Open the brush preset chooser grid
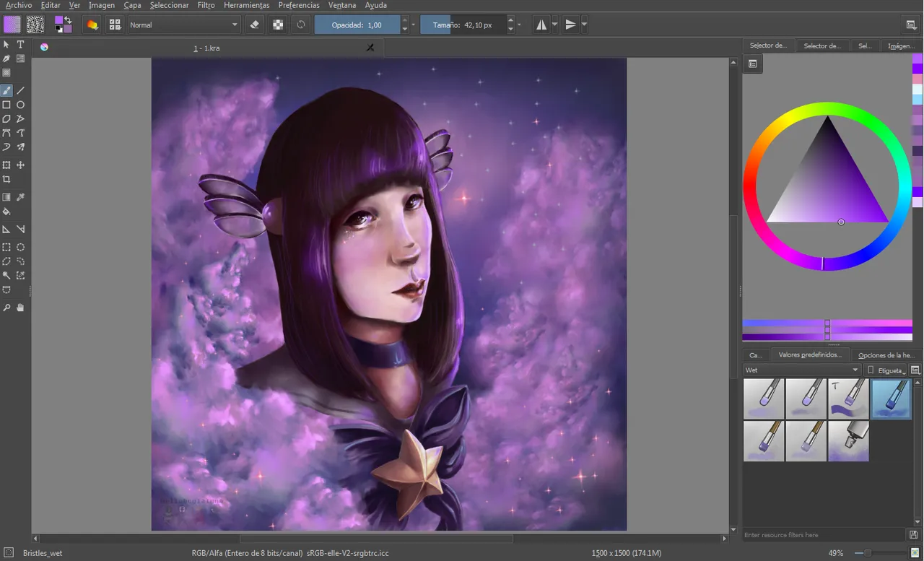 click(115, 25)
